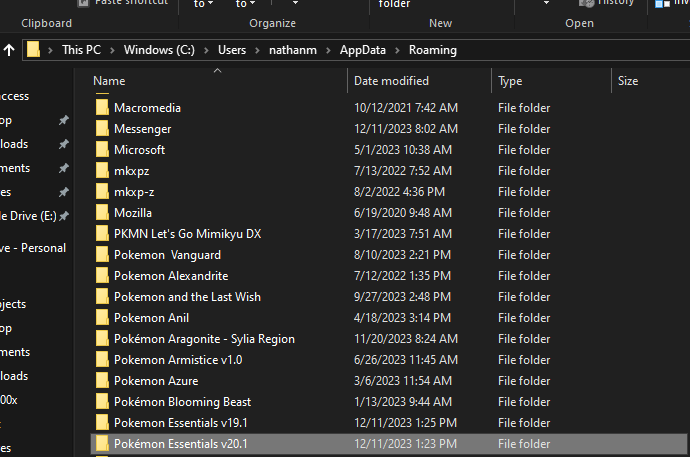The image size is (690, 457).
Task: Navigate to nathanm in breadcrumb
Action: [293, 50]
